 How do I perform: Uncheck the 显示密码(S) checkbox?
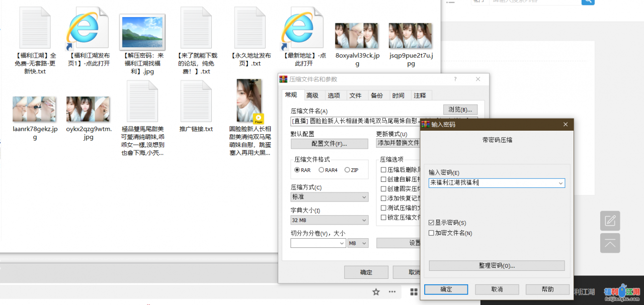point(431,223)
